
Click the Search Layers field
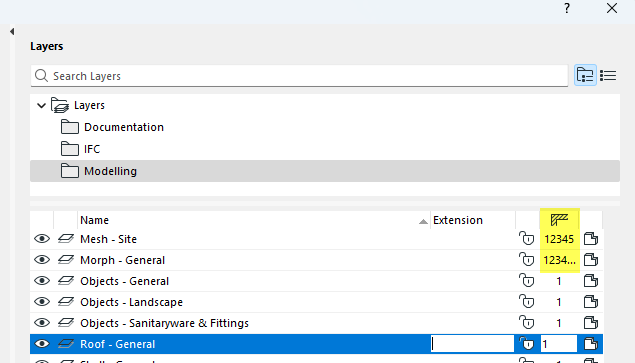click(299, 76)
